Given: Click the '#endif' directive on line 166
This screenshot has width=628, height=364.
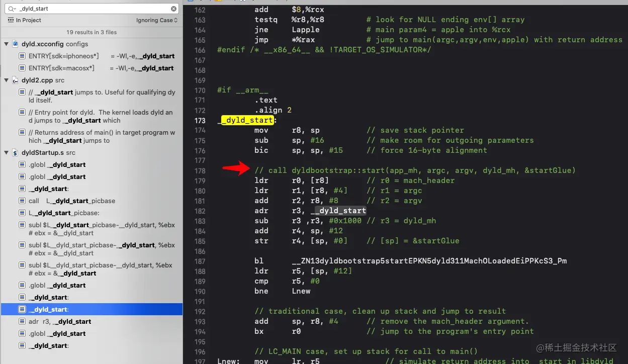Looking at the screenshot, I should (324, 50).
